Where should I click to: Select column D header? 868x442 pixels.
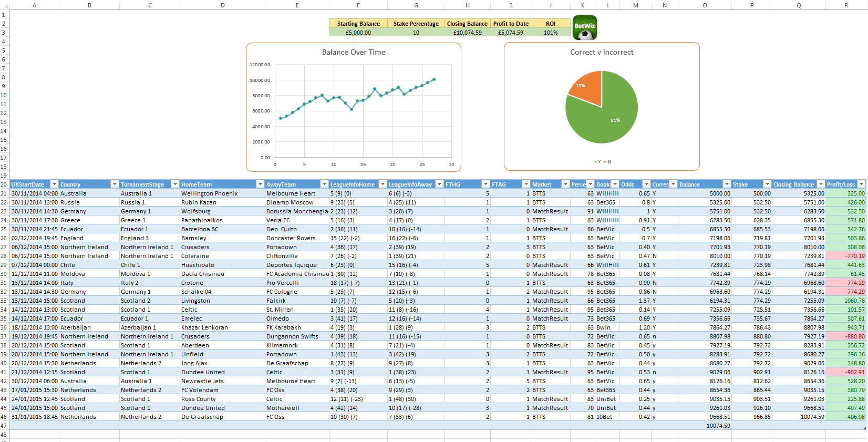[x=222, y=5]
